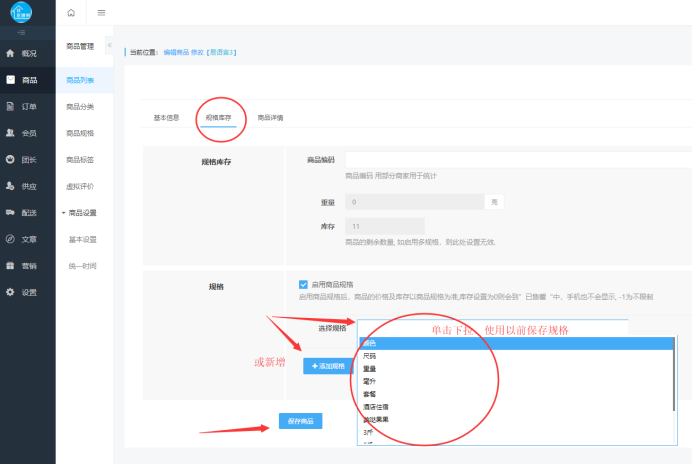Click the home icon in top bar
Image resolution: width=693 pixels, height=464 pixels.
tap(70, 12)
